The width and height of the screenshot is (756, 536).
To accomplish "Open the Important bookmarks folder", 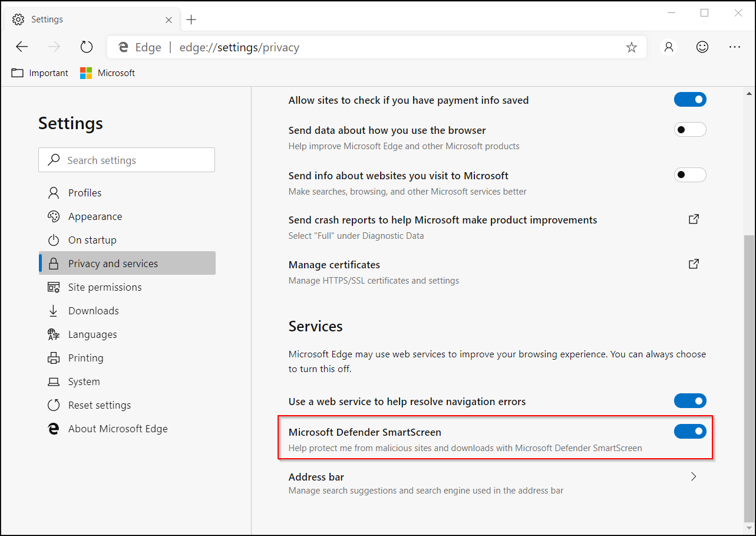I will 40,73.
